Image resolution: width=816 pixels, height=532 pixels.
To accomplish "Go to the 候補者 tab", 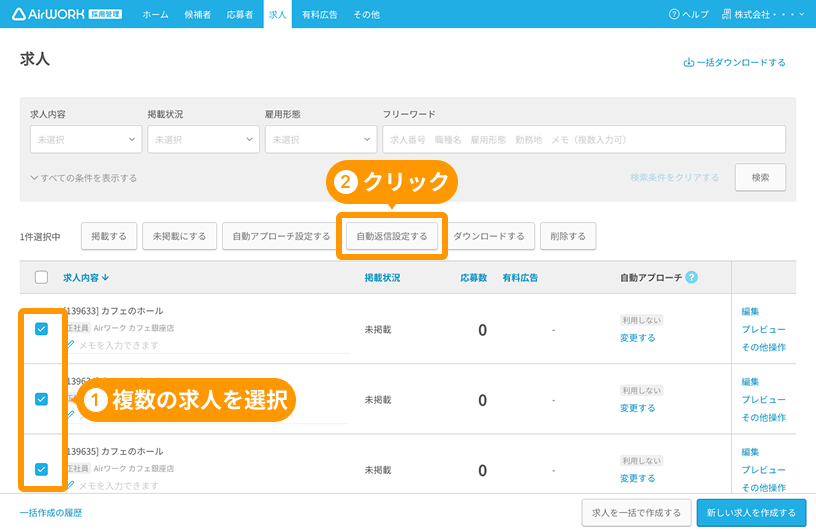I will (198, 15).
